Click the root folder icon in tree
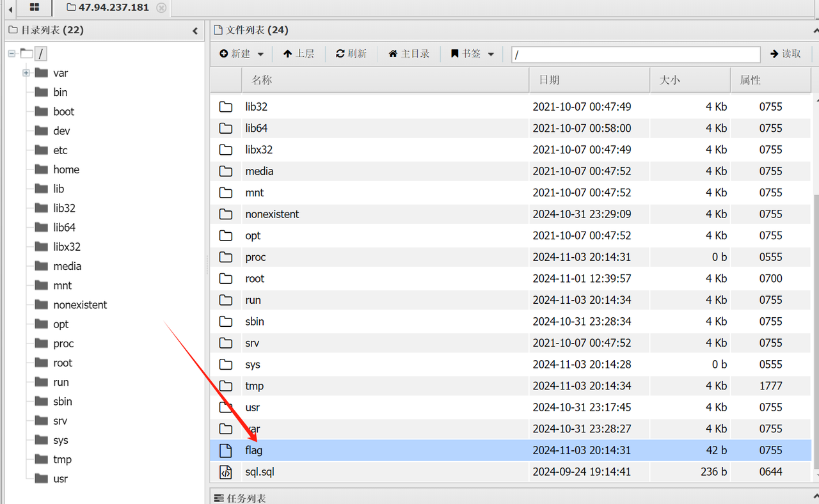 point(42,362)
